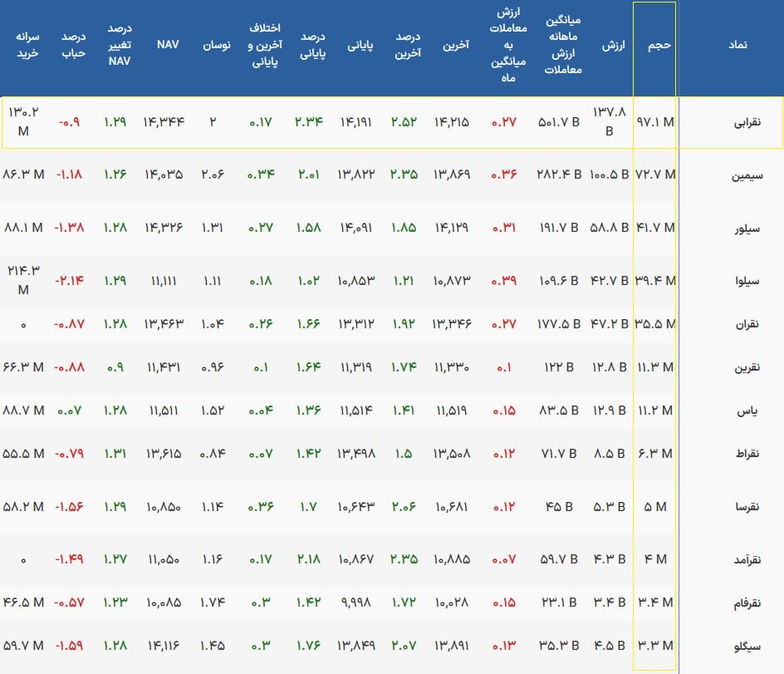Select the سیمین symbol name
Image resolution: width=784 pixels, height=674 pixels.
click(747, 175)
